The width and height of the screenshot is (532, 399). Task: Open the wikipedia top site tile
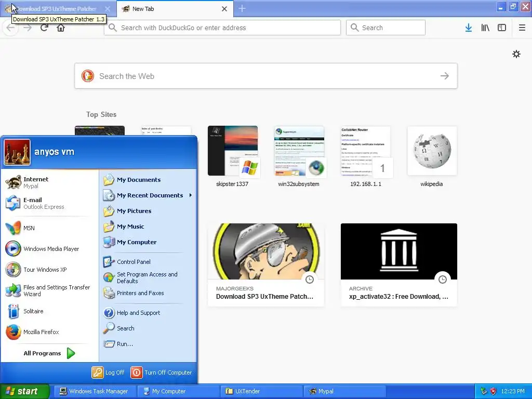click(x=432, y=157)
